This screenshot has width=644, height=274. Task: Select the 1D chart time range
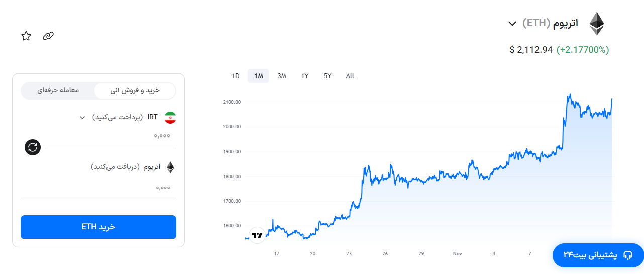click(236, 76)
